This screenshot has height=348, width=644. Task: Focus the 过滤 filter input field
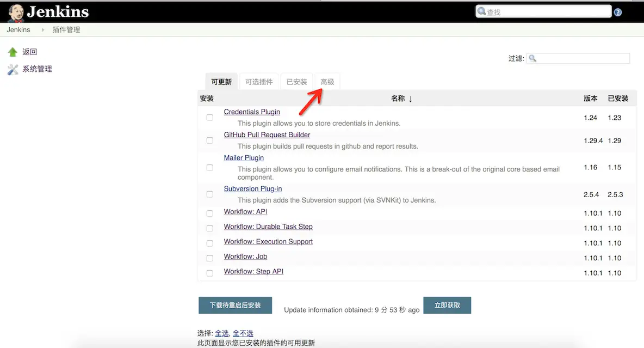click(x=578, y=58)
